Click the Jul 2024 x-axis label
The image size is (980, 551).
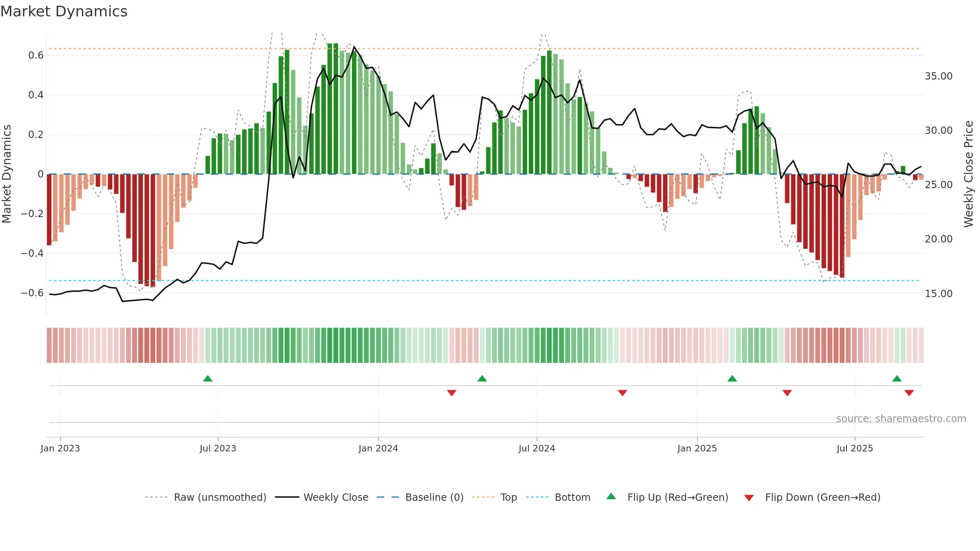click(537, 448)
